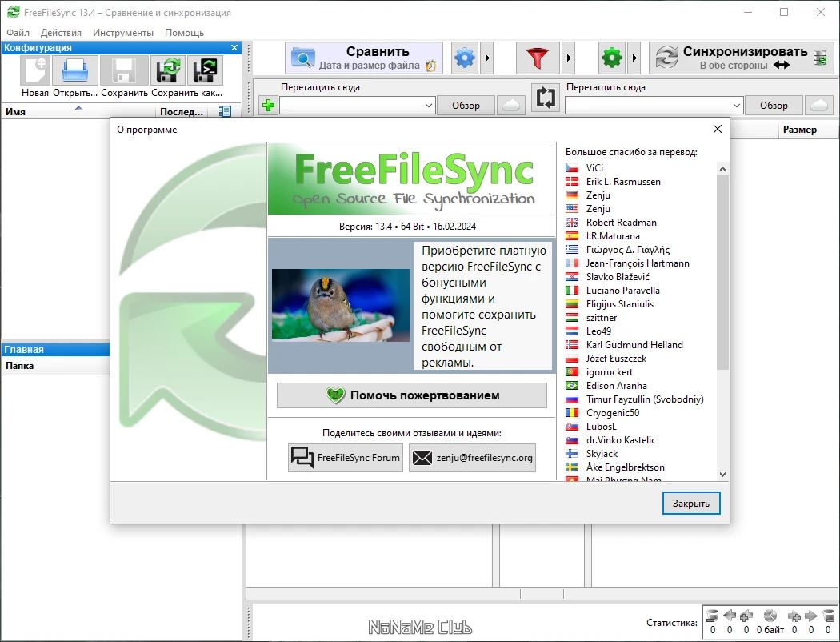840x642 pixels.
Task: Click Помочь пожертвованием donate button
Action: pos(412,395)
